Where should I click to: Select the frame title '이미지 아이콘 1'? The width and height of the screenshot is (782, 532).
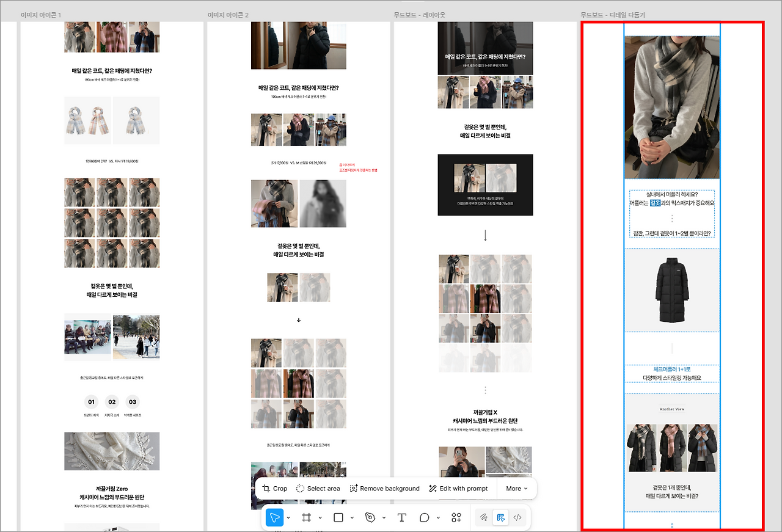click(41, 15)
